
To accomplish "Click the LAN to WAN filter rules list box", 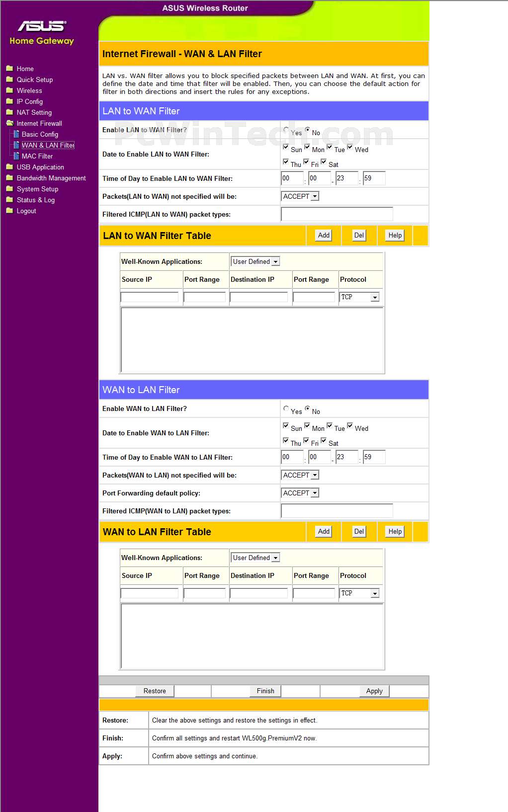I will [x=252, y=340].
